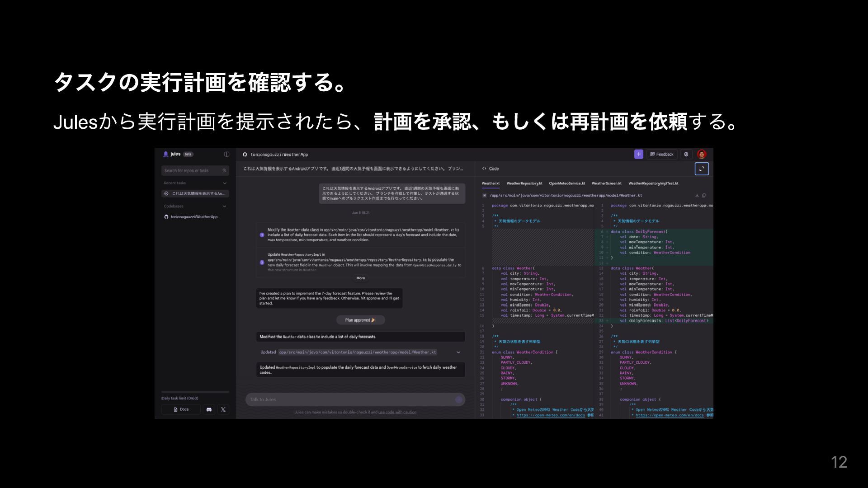Click the Daily task limit (0/60) text
Image resolution: width=868 pixels, height=488 pixels.
click(x=180, y=398)
